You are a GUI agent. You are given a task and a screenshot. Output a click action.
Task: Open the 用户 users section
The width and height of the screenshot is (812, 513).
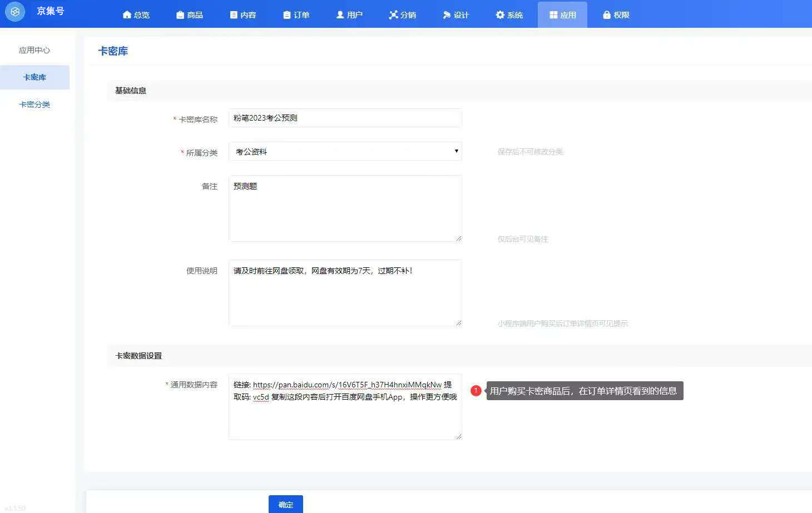tap(349, 15)
